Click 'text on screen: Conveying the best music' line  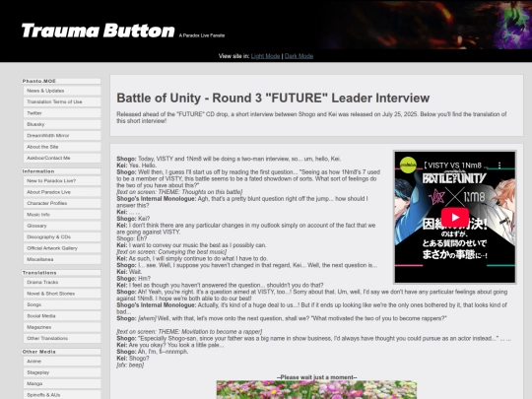(x=171, y=252)
